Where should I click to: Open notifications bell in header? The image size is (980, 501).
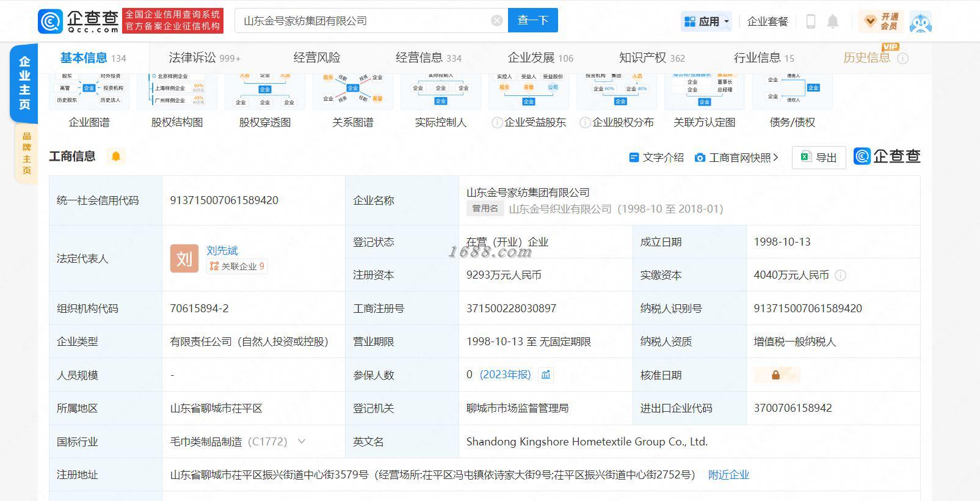(832, 21)
